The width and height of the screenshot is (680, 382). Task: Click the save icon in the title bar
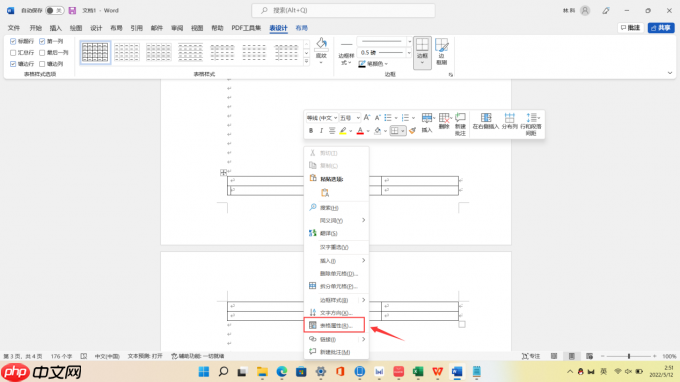[x=72, y=10]
